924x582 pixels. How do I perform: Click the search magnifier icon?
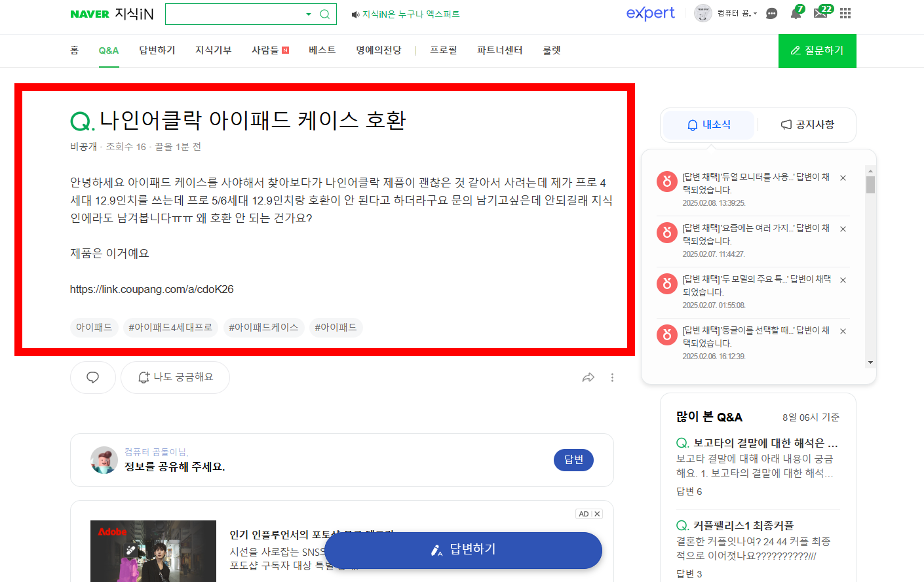[324, 14]
